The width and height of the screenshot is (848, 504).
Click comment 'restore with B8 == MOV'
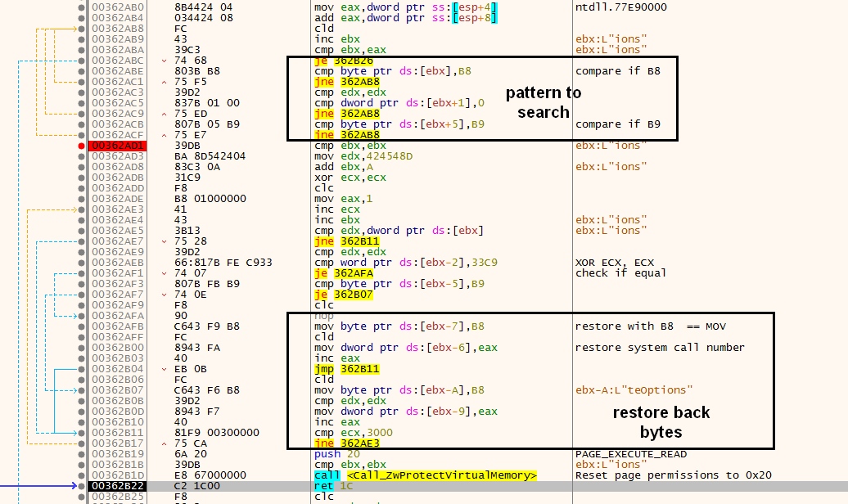(x=651, y=326)
